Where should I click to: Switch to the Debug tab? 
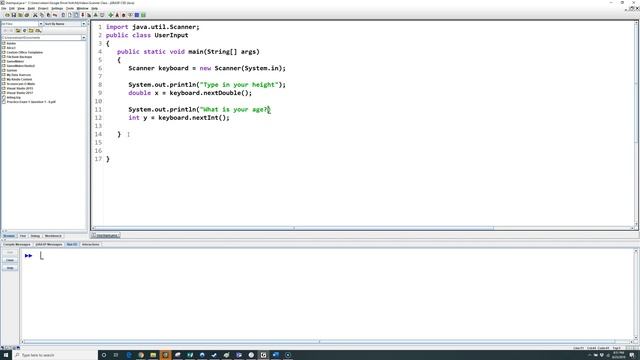point(35,236)
